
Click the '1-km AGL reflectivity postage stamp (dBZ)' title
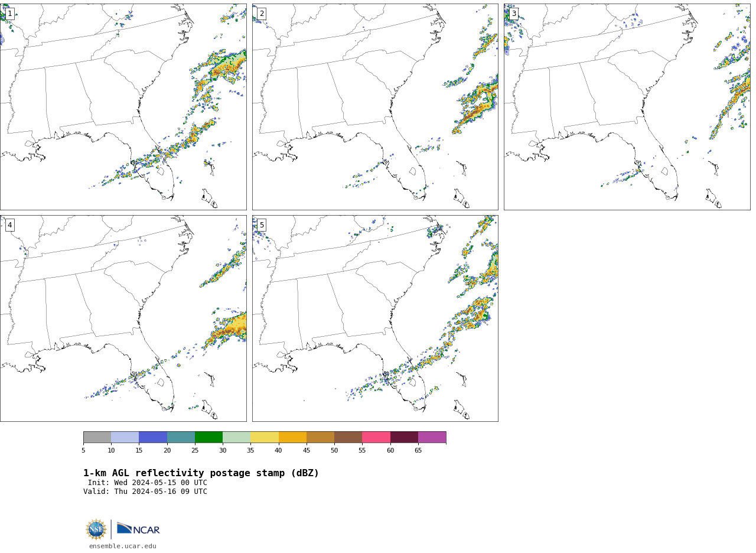tap(201, 473)
